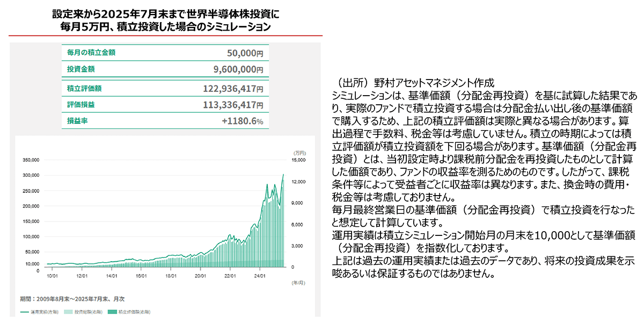Click the 18/01 date axis tick

tap(171, 275)
